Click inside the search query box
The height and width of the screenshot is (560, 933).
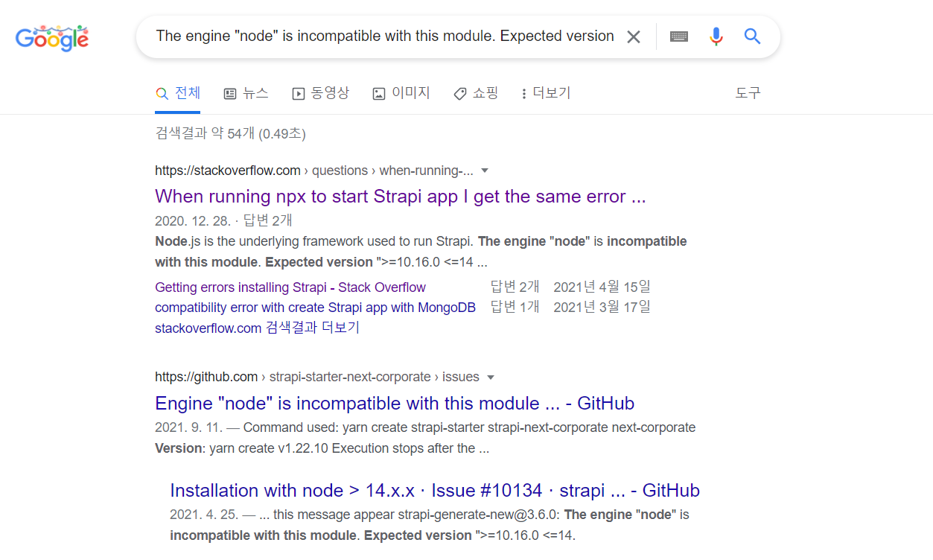coord(385,36)
